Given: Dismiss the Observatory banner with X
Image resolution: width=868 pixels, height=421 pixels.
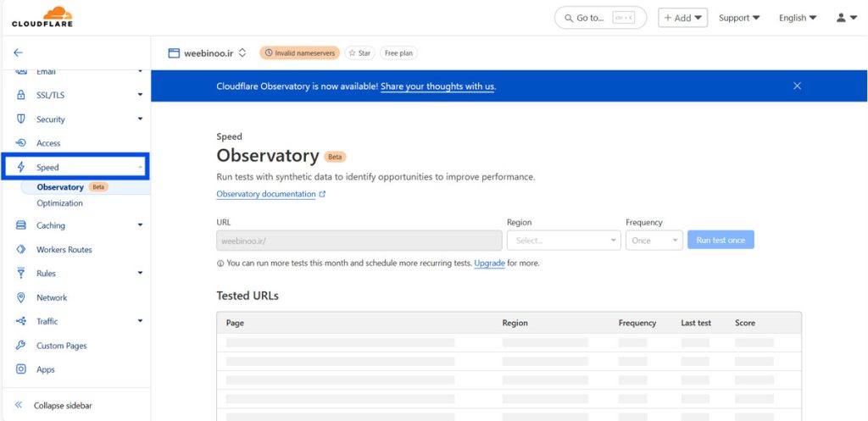Looking at the screenshot, I should tap(797, 86).
